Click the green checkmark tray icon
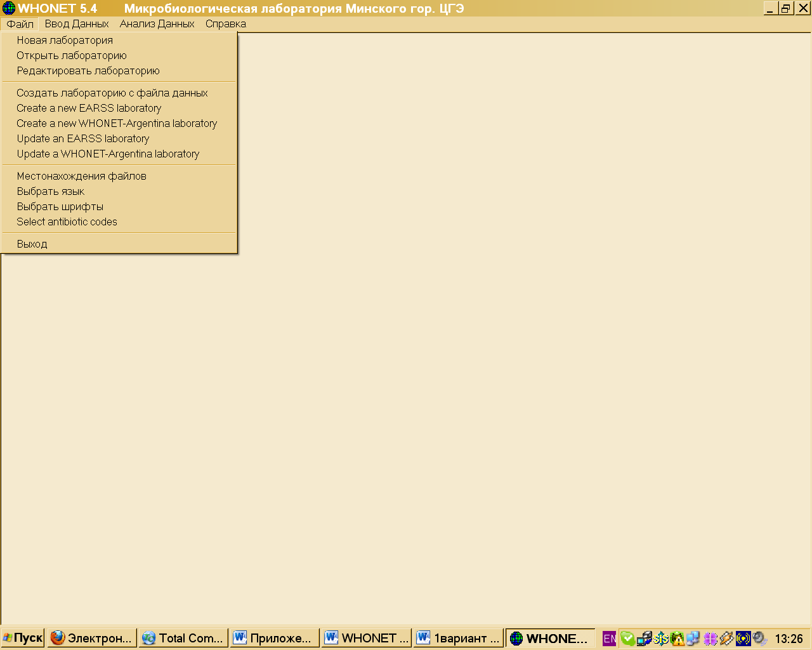The height and width of the screenshot is (650, 812). [x=627, y=639]
